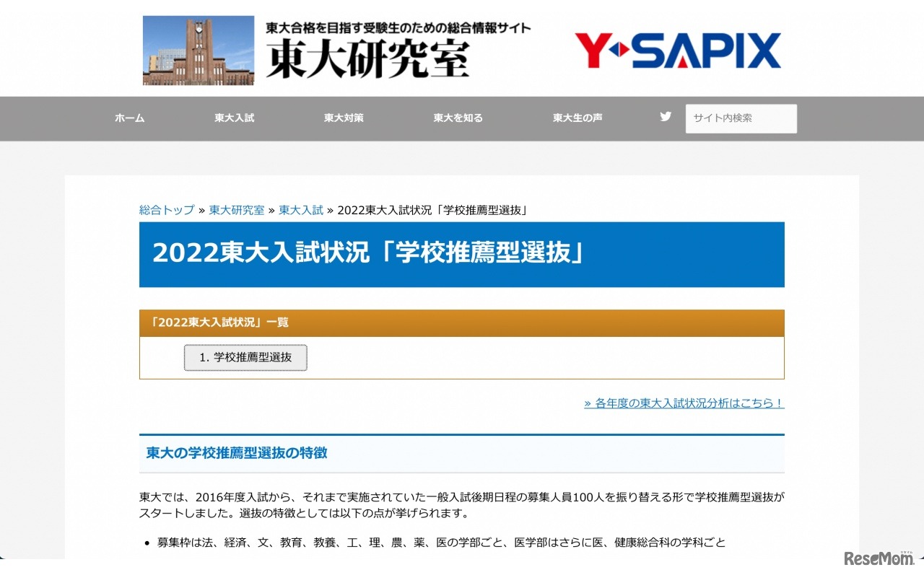Click the 総合トップ breadcrumb link

tap(165, 210)
